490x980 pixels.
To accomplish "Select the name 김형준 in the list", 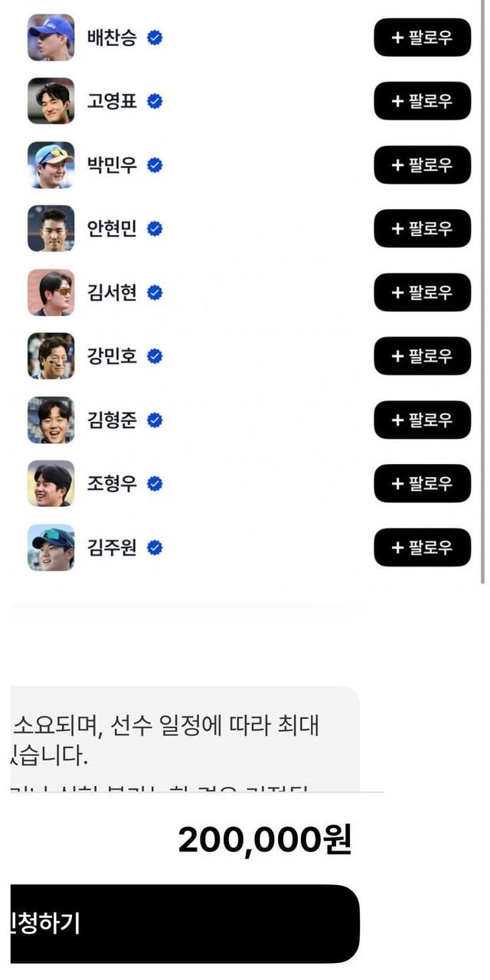I will pyautogui.click(x=112, y=420).
